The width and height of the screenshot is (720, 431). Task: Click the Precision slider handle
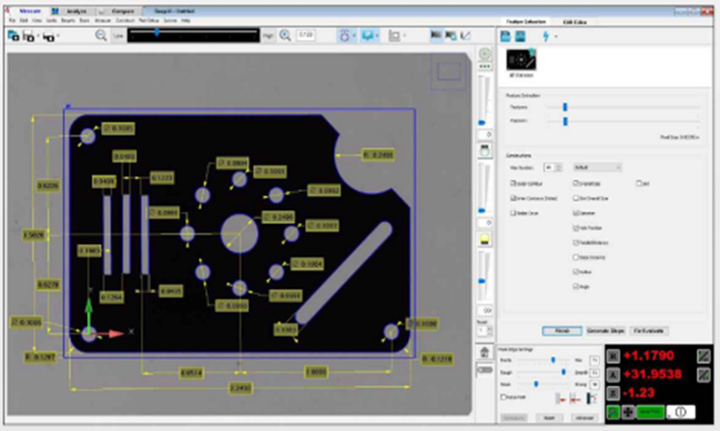[565, 121]
